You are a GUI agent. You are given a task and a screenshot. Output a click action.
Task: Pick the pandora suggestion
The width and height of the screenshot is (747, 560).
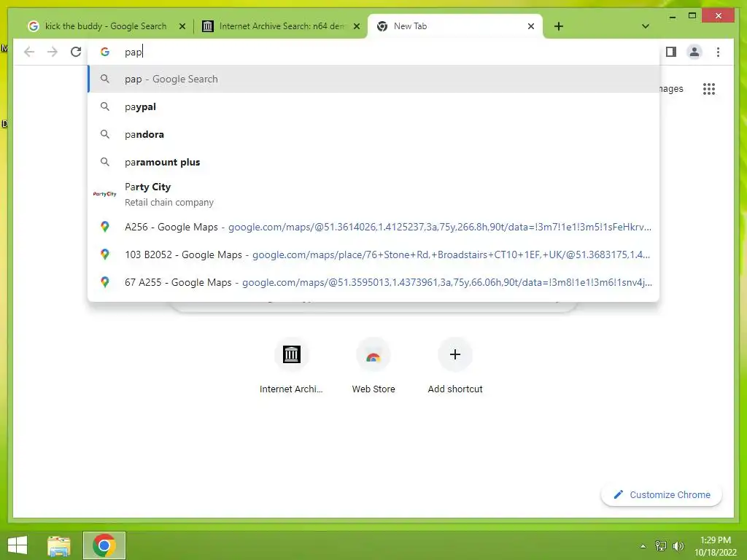[x=374, y=134]
